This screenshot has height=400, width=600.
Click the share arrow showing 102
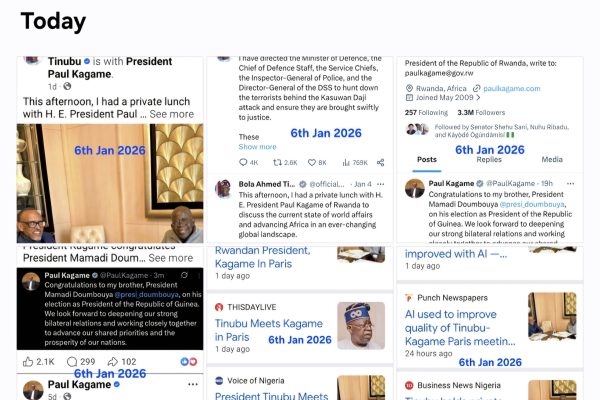pos(112,362)
